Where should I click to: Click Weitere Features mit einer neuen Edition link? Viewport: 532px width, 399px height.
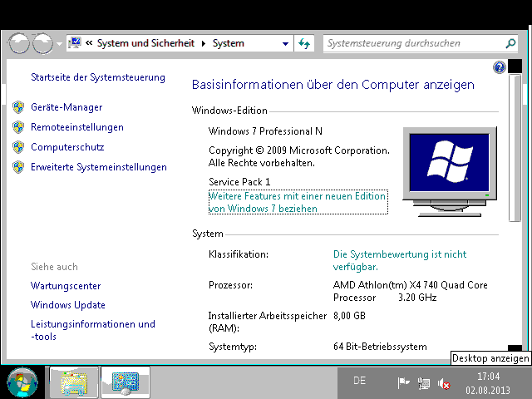click(x=298, y=202)
